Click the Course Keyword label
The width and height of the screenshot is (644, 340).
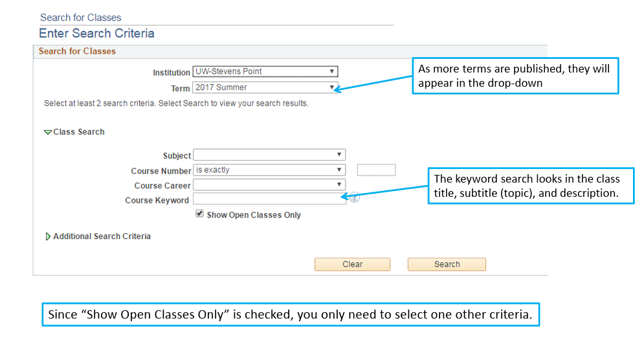[157, 200]
